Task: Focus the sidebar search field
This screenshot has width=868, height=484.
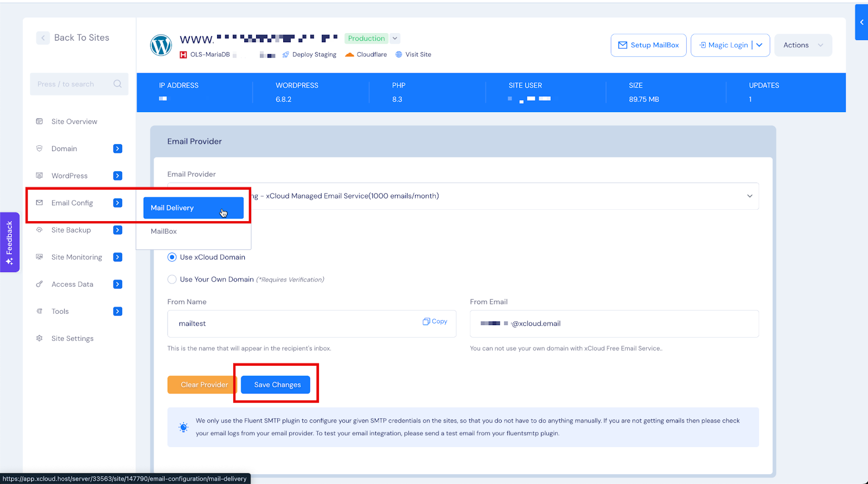Action: click(x=79, y=84)
